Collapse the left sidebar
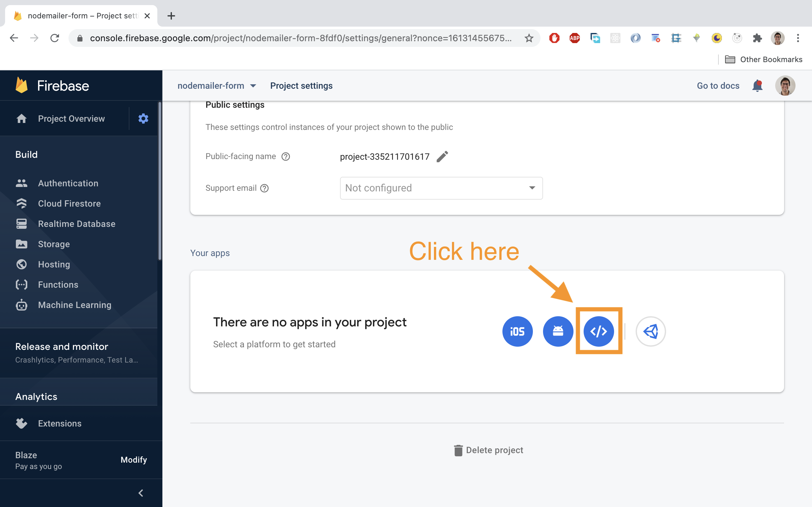This screenshot has width=812, height=507. pyautogui.click(x=141, y=492)
